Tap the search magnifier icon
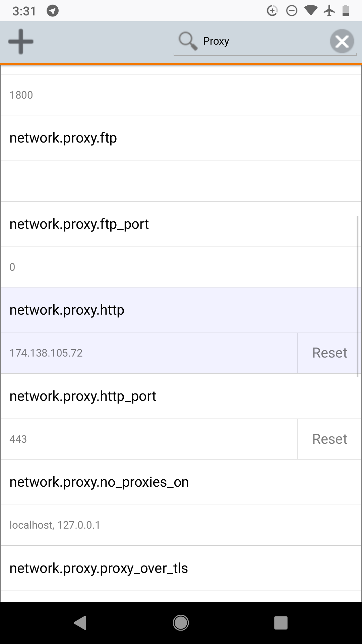362x644 pixels. tap(187, 41)
